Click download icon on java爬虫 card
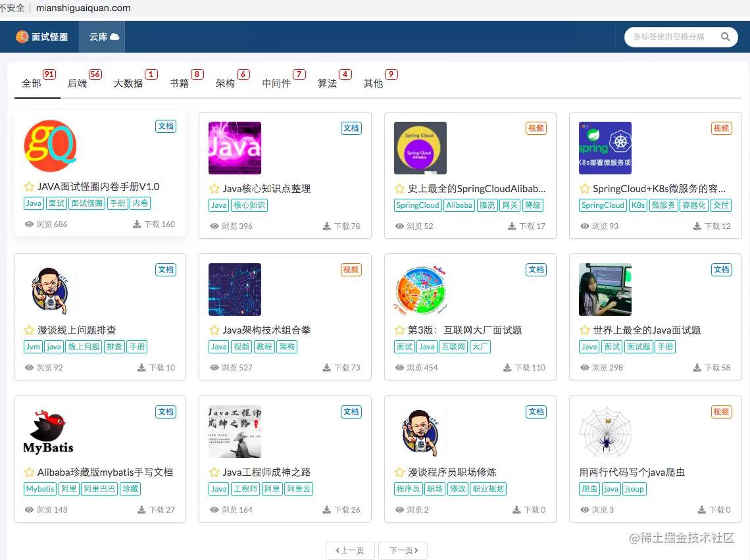750x560 pixels. pyautogui.click(x=702, y=510)
